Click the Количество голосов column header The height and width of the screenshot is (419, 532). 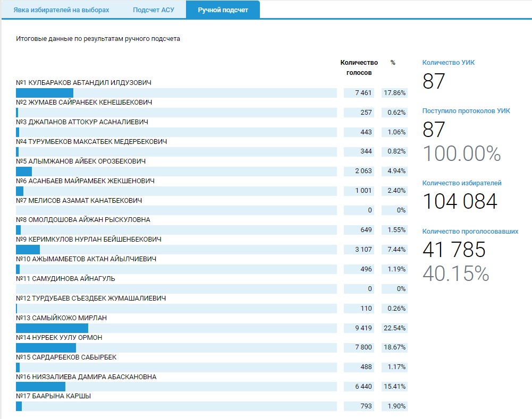click(359, 67)
